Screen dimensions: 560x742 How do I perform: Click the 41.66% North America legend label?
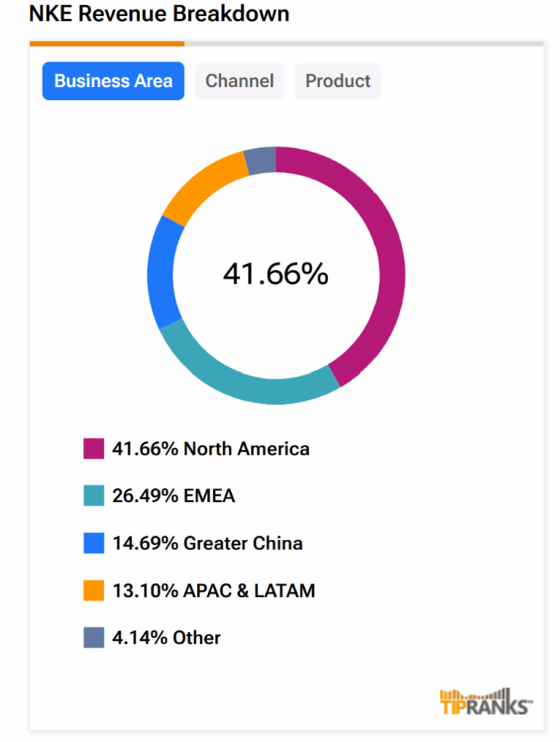coord(211,449)
